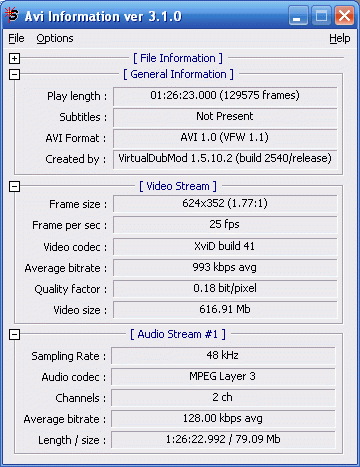Click the 'Video size :' label
Image resolution: width=360 pixels, height=467 pixels.
[x=80, y=310]
